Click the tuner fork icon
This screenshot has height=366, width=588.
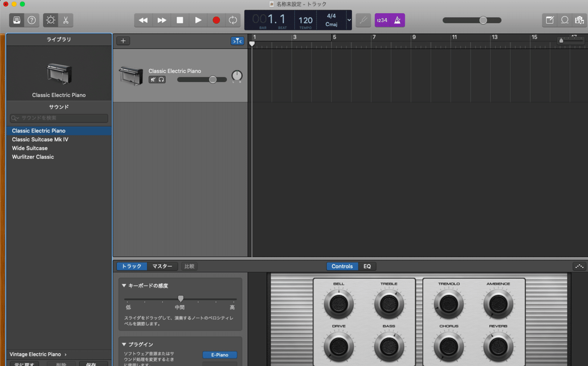click(363, 20)
